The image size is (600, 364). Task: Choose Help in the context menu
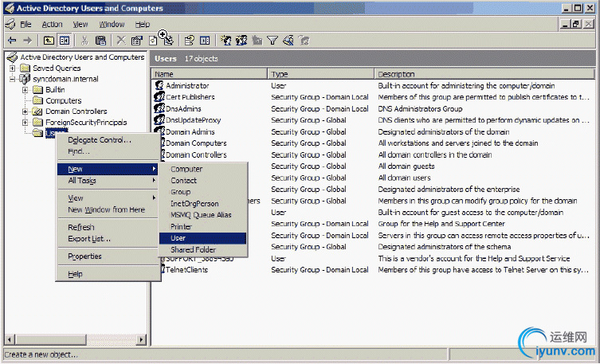click(x=108, y=274)
